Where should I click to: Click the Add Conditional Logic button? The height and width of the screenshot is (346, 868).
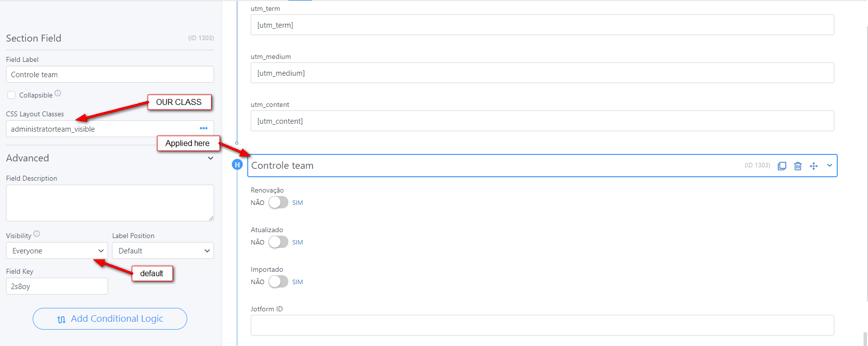(x=110, y=319)
